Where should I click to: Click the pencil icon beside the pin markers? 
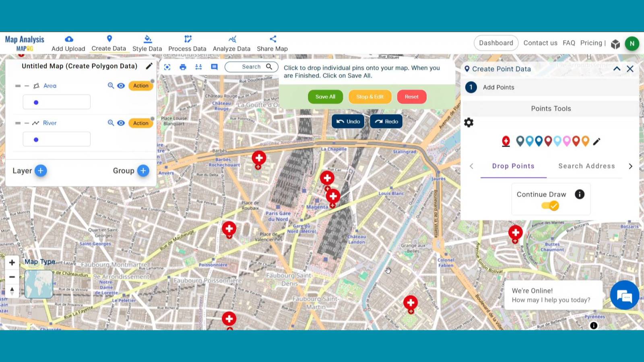pos(597,141)
